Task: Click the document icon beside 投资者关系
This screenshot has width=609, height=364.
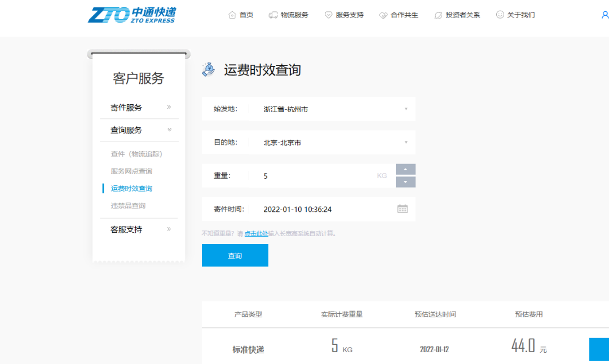Action: [x=437, y=15]
